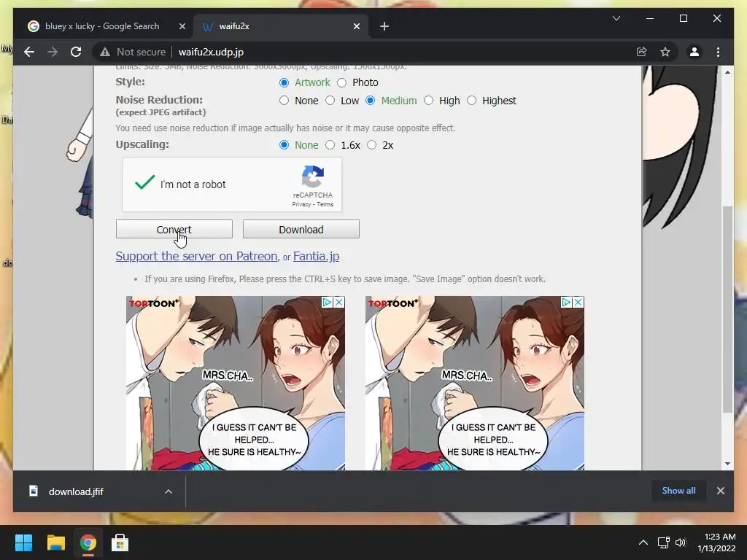Set noise reduction to Medium
747x560 pixels.
pyautogui.click(x=370, y=101)
